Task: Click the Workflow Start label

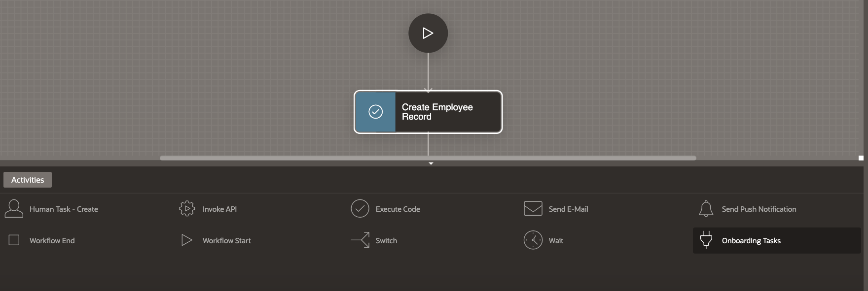Action: [226, 241]
